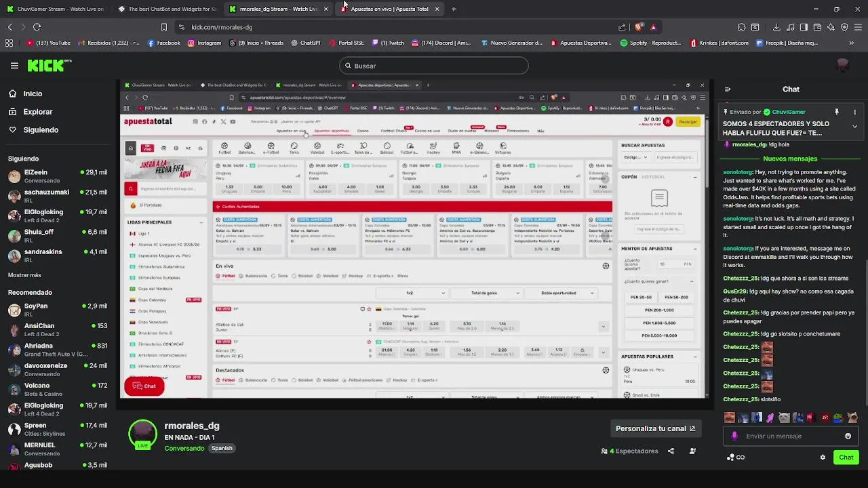Open YouTube bookmark

pos(48,43)
